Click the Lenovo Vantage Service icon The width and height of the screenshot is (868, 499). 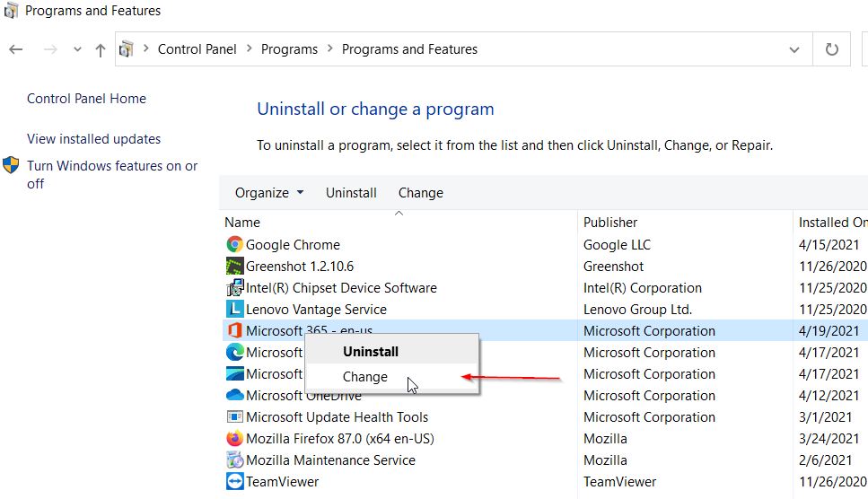234,310
